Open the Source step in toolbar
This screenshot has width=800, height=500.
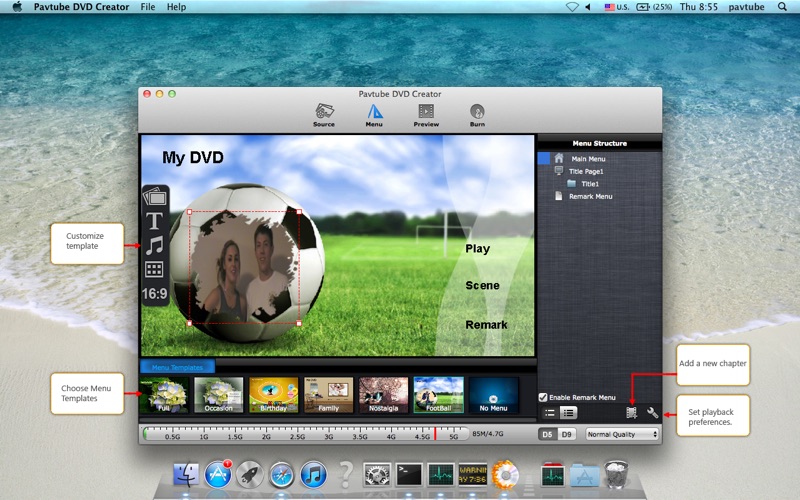324,115
